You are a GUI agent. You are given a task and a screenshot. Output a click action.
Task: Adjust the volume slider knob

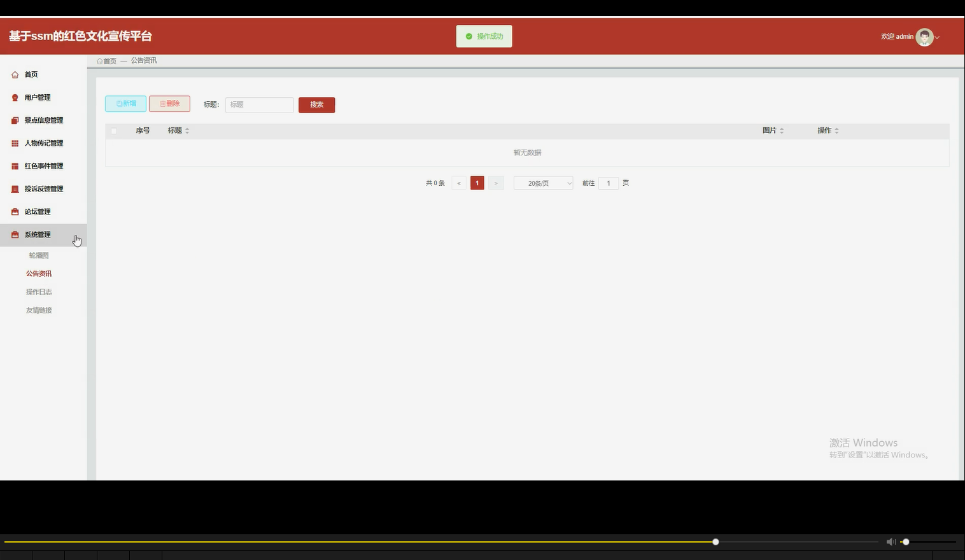[906, 542]
